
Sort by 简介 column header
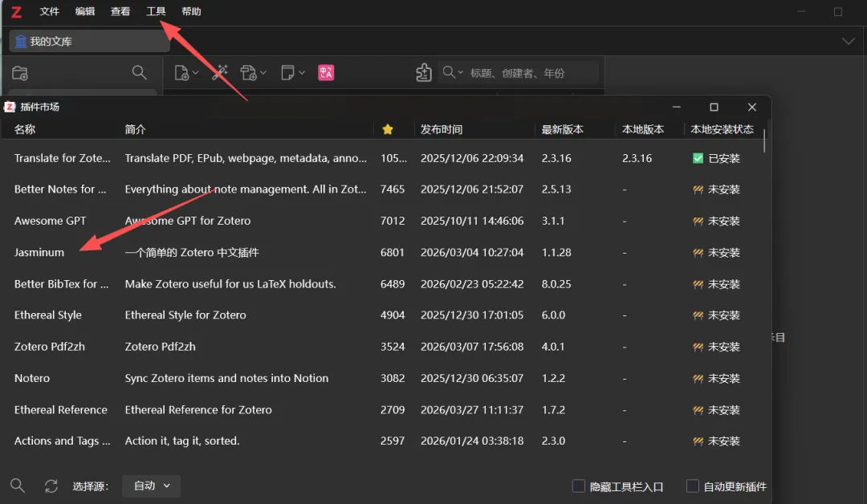coord(136,129)
